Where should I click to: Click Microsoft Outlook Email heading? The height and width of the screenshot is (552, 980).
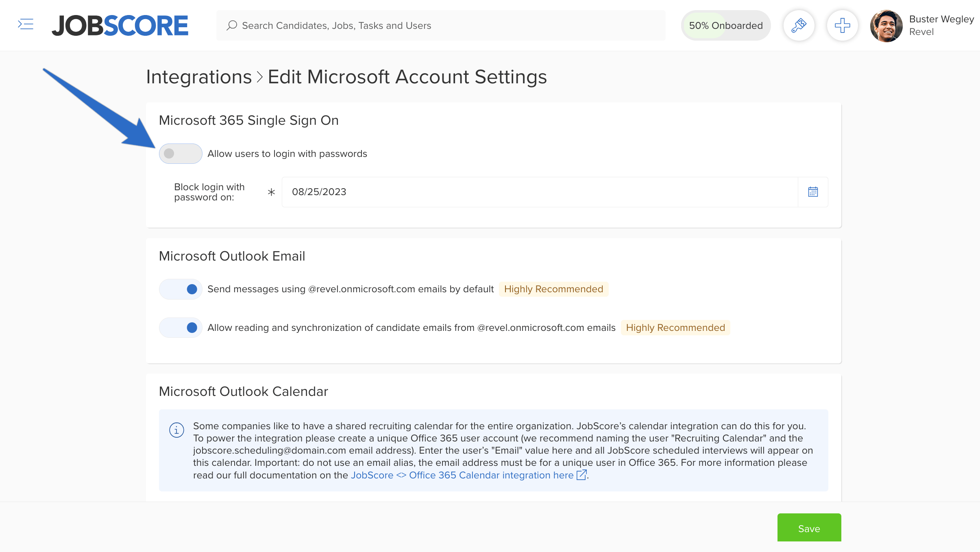tap(232, 256)
